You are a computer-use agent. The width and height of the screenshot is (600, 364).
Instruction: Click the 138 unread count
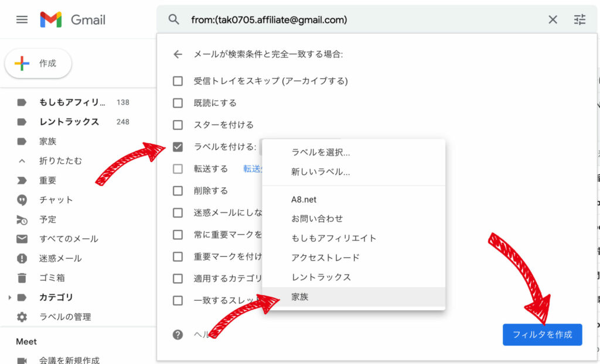123,102
